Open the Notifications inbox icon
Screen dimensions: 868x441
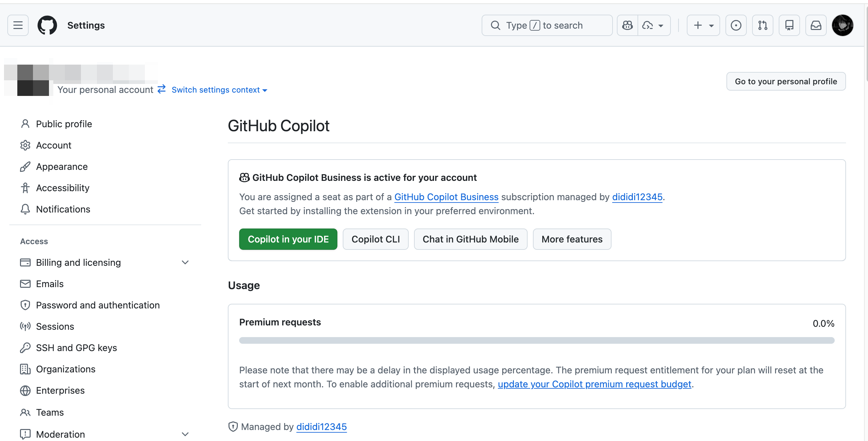pyautogui.click(x=816, y=25)
